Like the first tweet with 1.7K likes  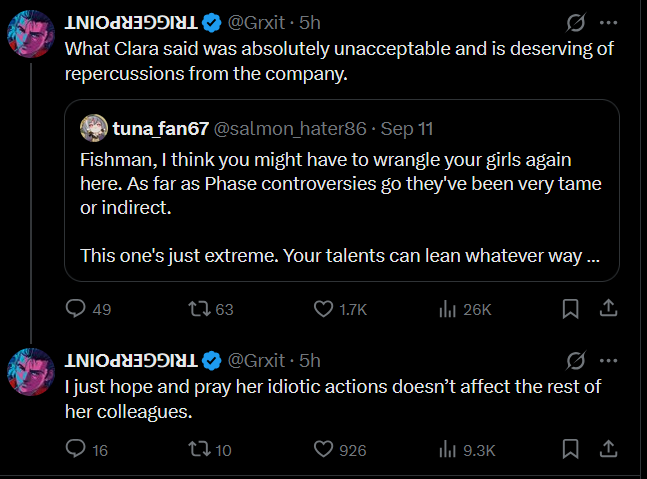click(x=324, y=310)
